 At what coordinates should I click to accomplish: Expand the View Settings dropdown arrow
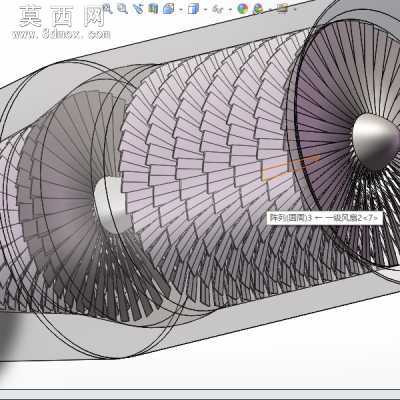pyautogui.click(x=295, y=9)
